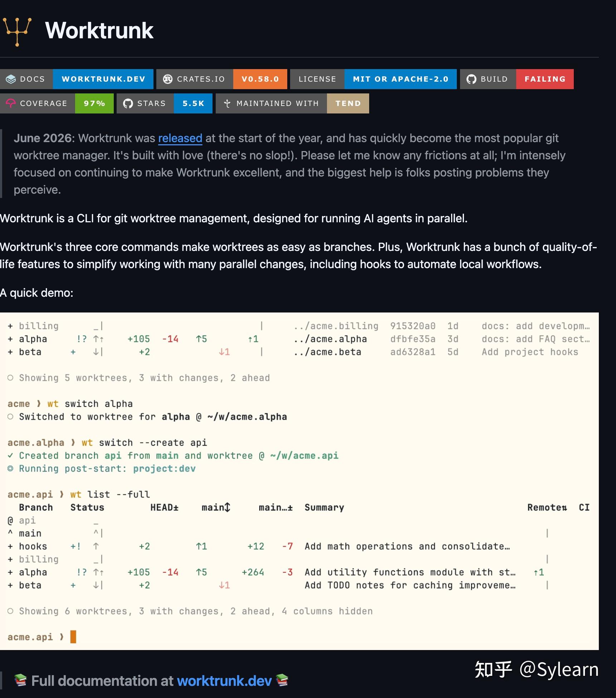
Task: Click 'wt switch alpha' command in demo
Action: point(90,404)
